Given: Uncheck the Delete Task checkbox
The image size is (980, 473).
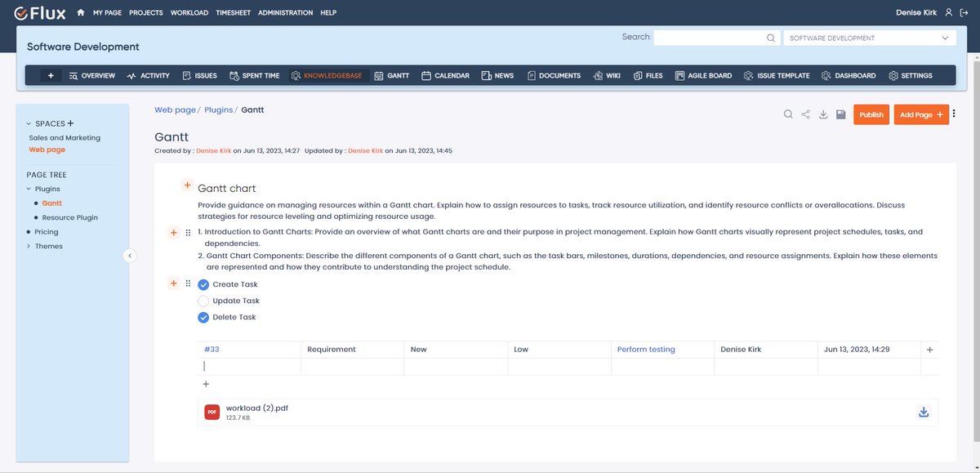Looking at the screenshot, I should [203, 317].
